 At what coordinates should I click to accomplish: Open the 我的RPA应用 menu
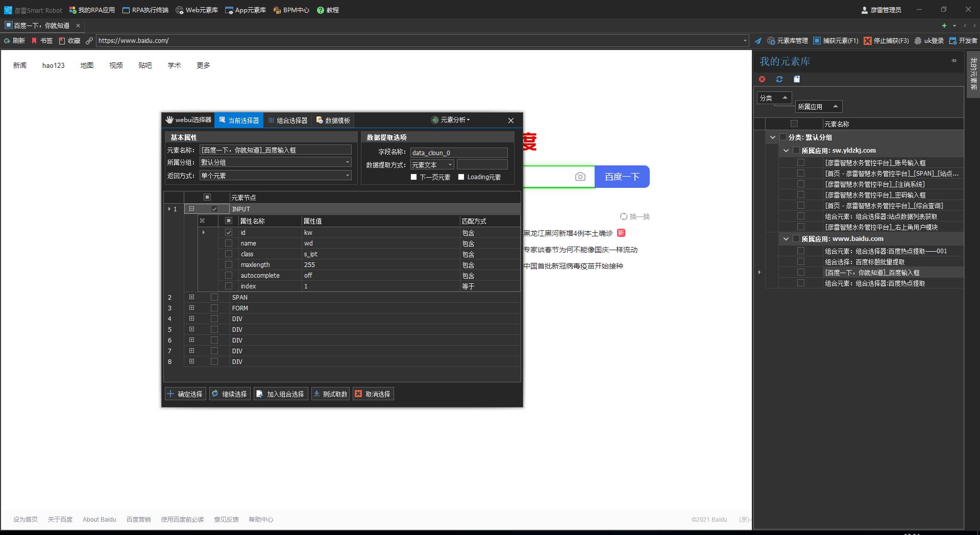[92, 10]
